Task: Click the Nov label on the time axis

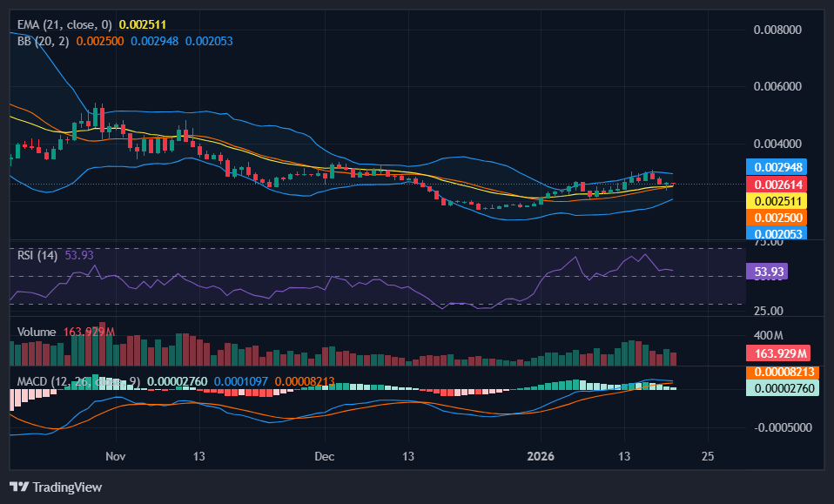Action: [x=115, y=456]
